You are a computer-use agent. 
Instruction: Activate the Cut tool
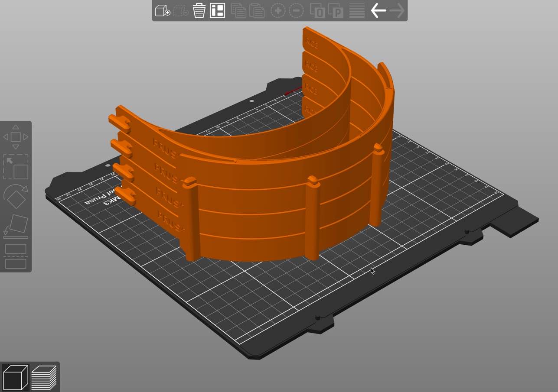[16, 256]
